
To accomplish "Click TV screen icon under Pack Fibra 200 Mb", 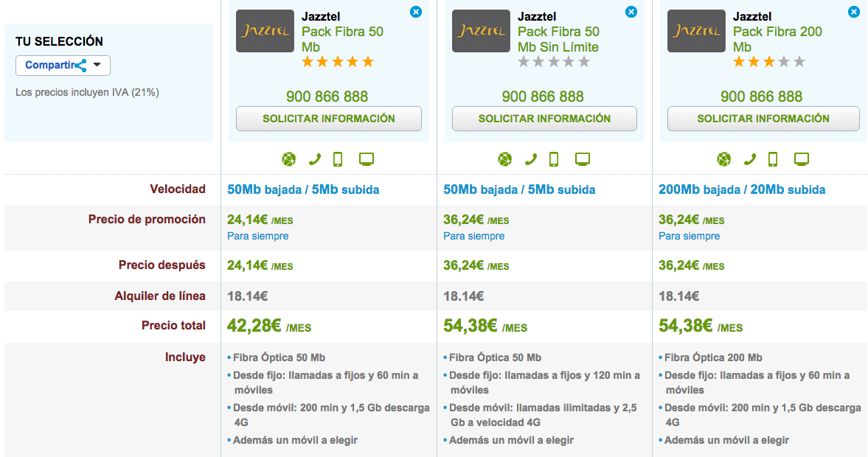I will (802, 159).
